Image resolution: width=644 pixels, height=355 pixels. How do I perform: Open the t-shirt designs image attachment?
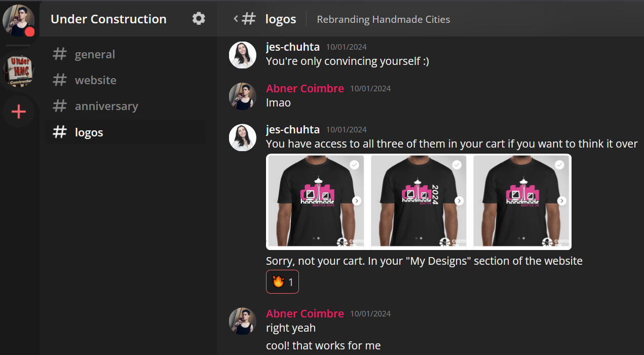pos(419,202)
